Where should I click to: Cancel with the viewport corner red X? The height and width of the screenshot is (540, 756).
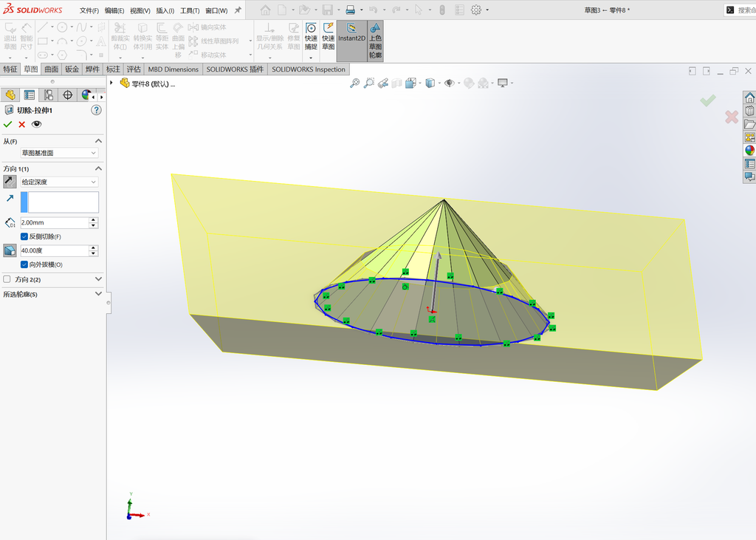[732, 117]
